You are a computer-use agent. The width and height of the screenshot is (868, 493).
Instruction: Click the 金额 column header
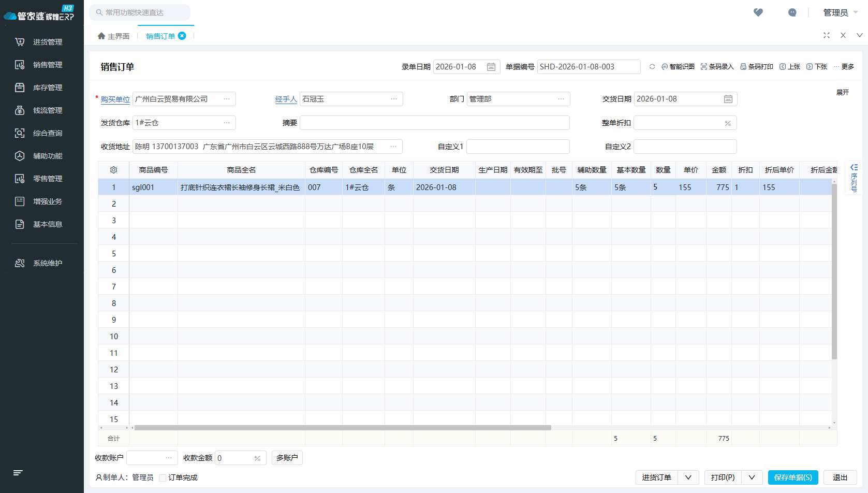(x=719, y=170)
